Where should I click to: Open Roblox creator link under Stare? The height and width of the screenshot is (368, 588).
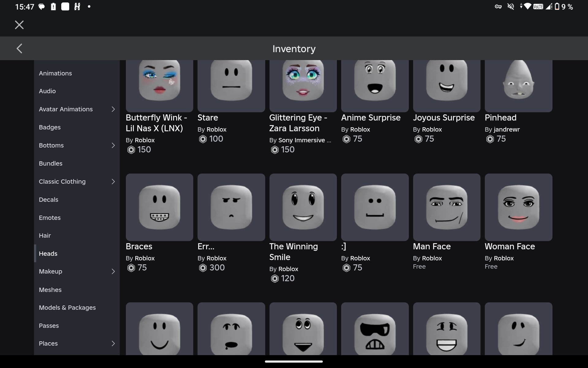[217, 129]
